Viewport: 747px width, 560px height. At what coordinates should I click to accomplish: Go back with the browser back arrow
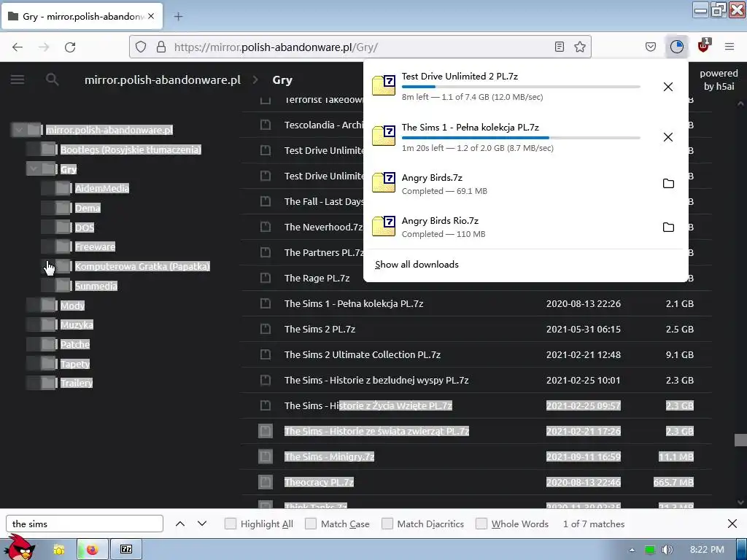click(x=18, y=47)
